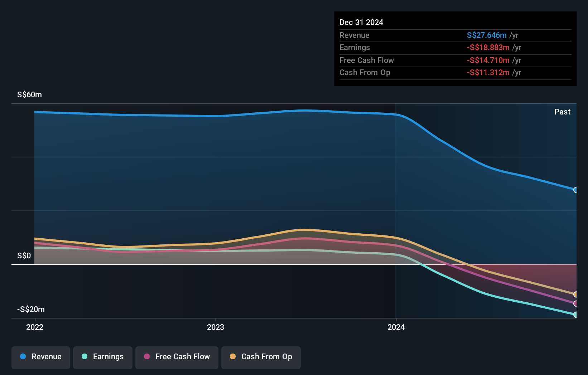
Task: Click the Cash From Op endpoint marker
Action: (575, 294)
